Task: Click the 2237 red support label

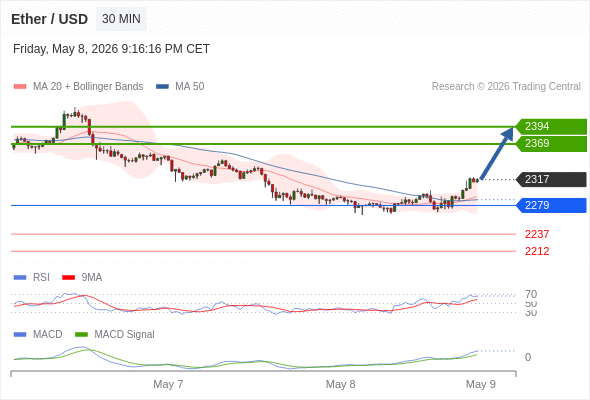Action: [x=537, y=234]
